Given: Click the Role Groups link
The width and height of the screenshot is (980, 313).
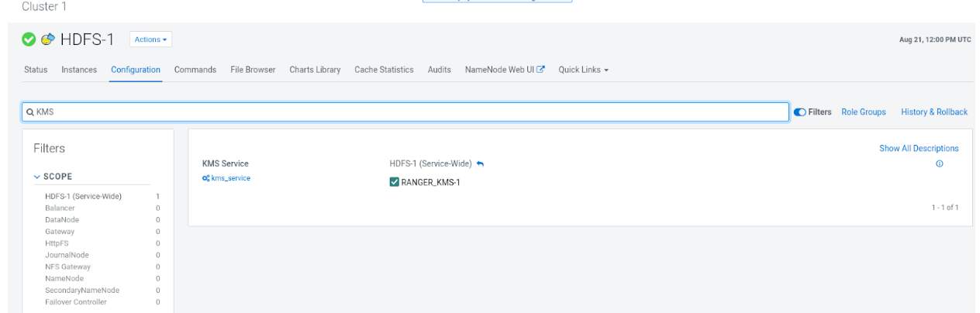Looking at the screenshot, I should pyautogui.click(x=863, y=112).
